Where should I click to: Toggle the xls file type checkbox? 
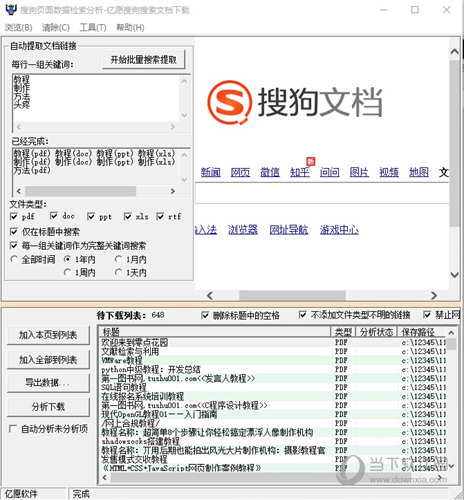coord(127,217)
